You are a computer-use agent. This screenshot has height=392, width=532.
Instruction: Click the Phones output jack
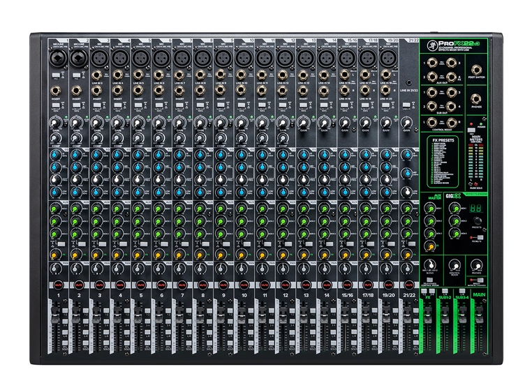(476, 99)
